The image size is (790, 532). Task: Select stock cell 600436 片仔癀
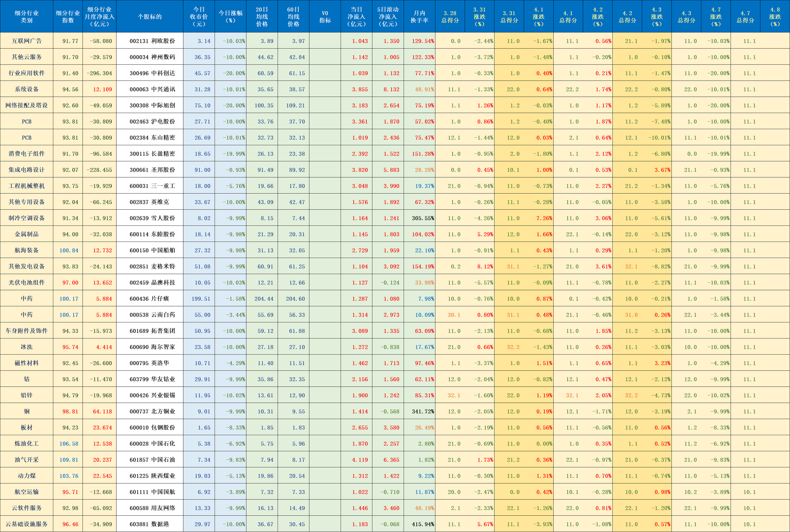pyautogui.click(x=149, y=299)
